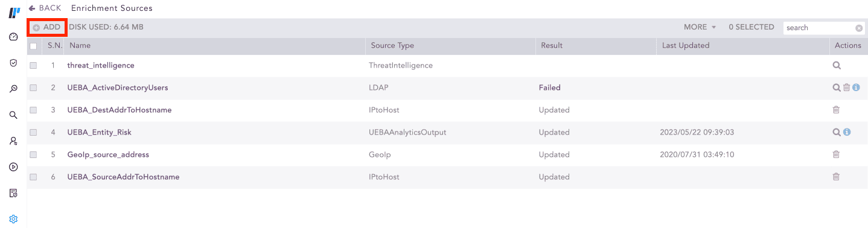The height and width of the screenshot is (228, 868).
Task: Delete UEBA_DestAddrToHostname via trash icon
Action: click(x=836, y=110)
